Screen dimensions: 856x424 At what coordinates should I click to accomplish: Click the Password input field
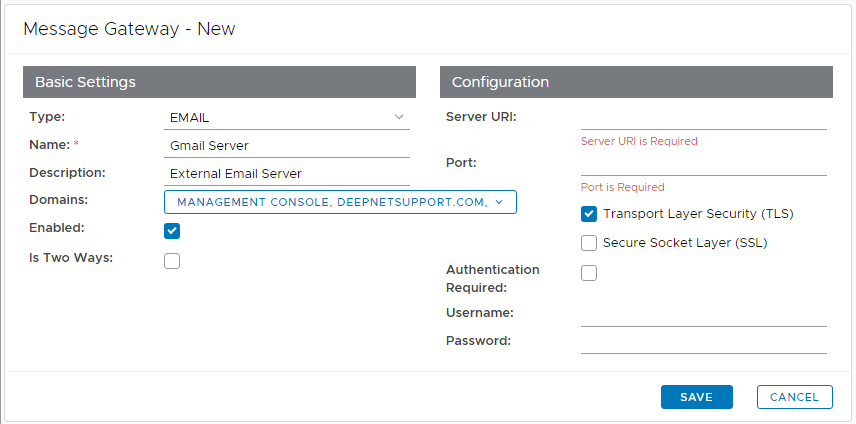pos(703,341)
